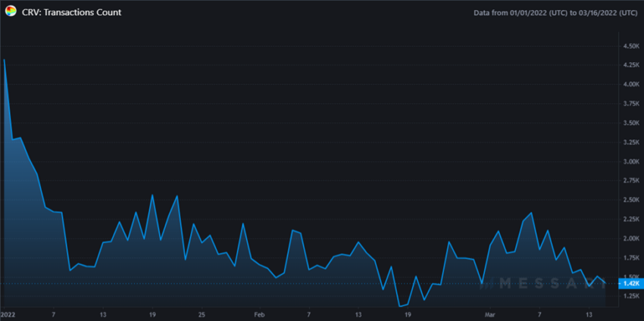Image resolution: width=644 pixels, height=321 pixels.
Task: Click the Mar x-axis label
Action: tap(489, 313)
